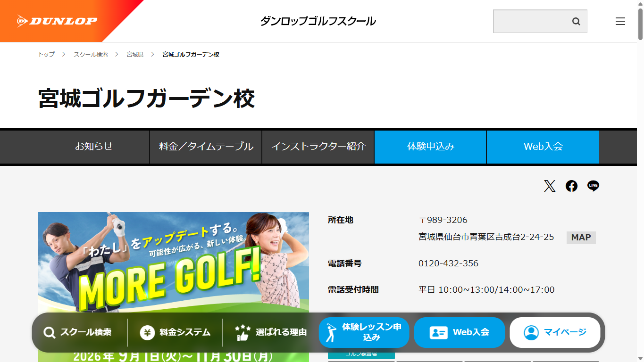Click the card icon on bottom Web入会
This screenshot has width=644, height=362.
(438, 333)
